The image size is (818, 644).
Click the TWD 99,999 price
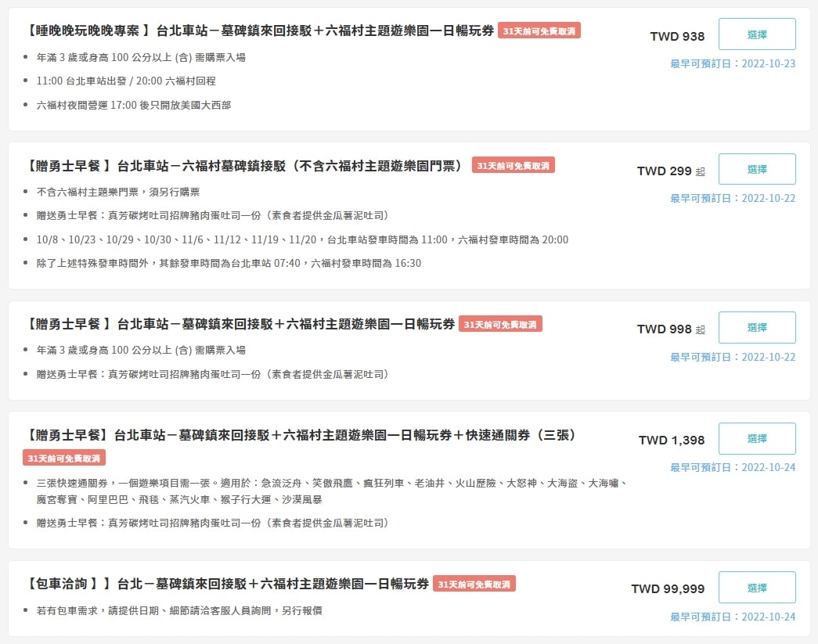(668, 588)
